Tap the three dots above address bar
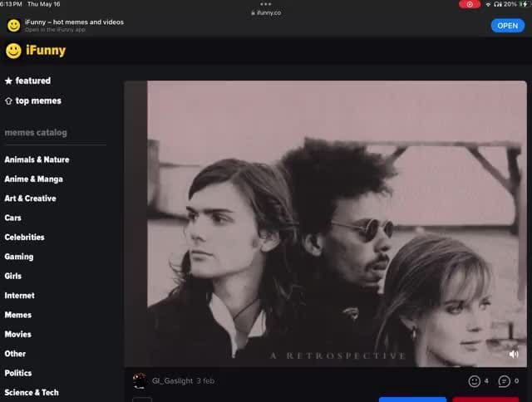 pyautogui.click(x=266, y=4)
